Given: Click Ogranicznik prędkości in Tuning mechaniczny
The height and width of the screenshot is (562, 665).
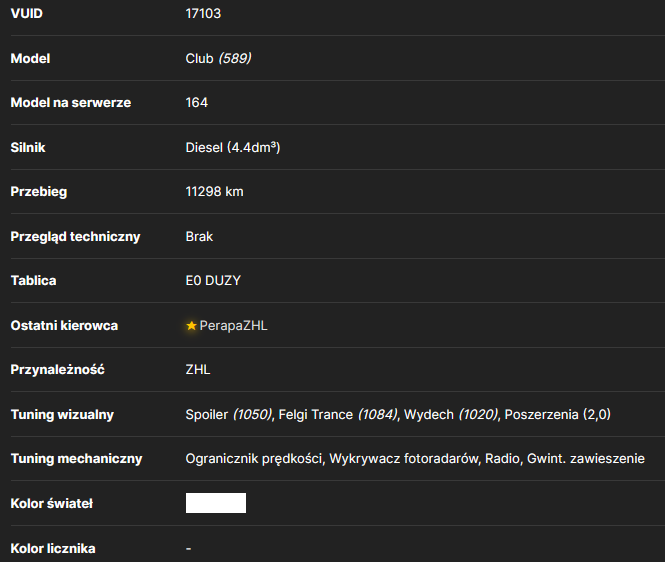Looking at the screenshot, I should (x=254, y=459).
